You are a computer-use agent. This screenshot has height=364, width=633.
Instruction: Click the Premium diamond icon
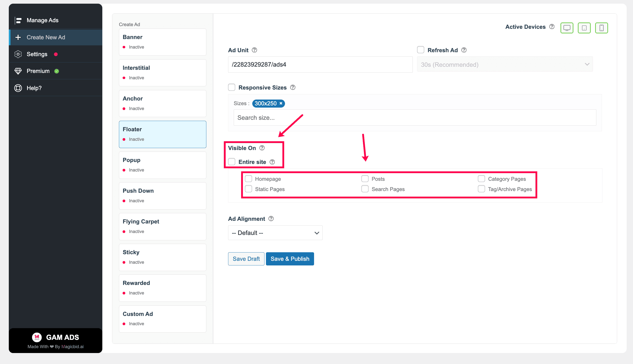click(18, 71)
